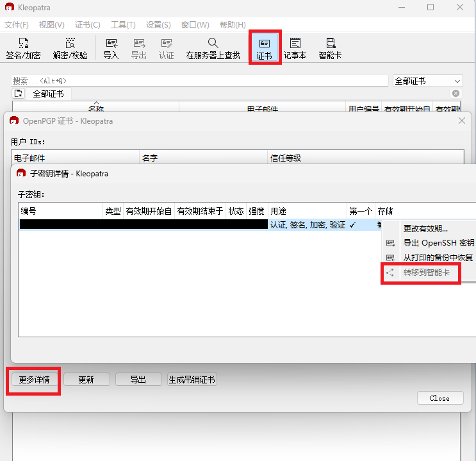Viewport: 476px width, 461px height.
Task: Click the 名字 column header in user IDs
Action: pos(203,158)
